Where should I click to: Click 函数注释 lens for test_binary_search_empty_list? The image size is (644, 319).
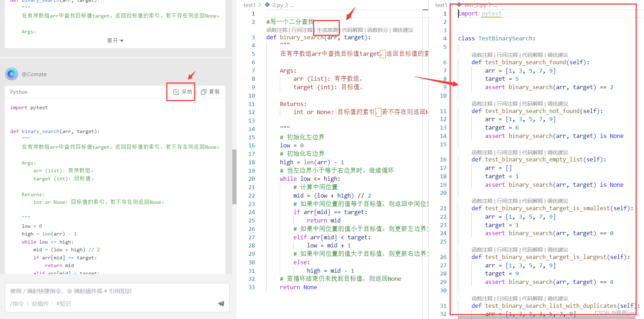click(x=482, y=153)
